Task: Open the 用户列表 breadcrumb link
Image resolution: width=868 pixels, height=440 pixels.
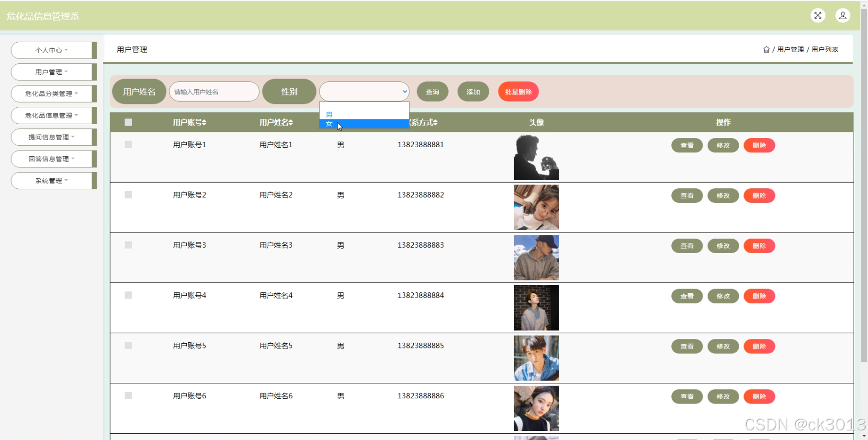Action: click(x=824, y=49)
